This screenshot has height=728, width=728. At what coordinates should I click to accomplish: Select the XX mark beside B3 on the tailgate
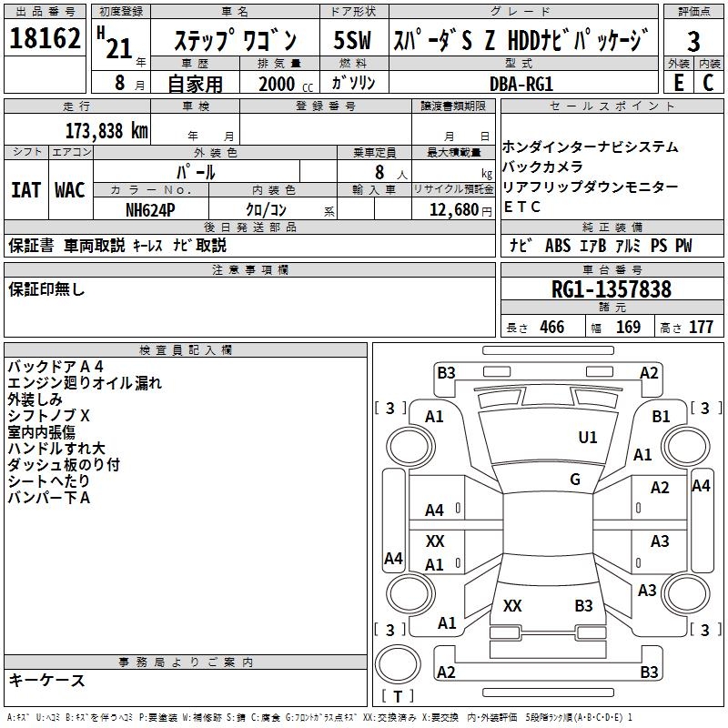pos(512,606)
